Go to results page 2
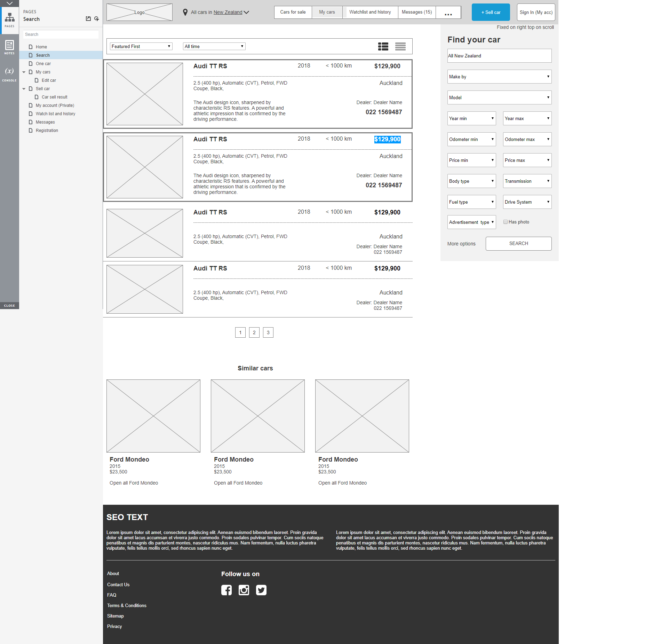The width and height of the screenshot is (668, 644). (254, 332)
